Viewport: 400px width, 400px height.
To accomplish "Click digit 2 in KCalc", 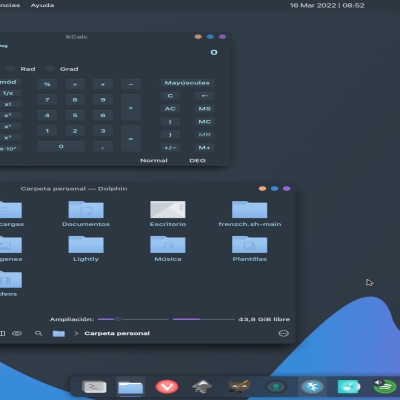I will point(75,131).
